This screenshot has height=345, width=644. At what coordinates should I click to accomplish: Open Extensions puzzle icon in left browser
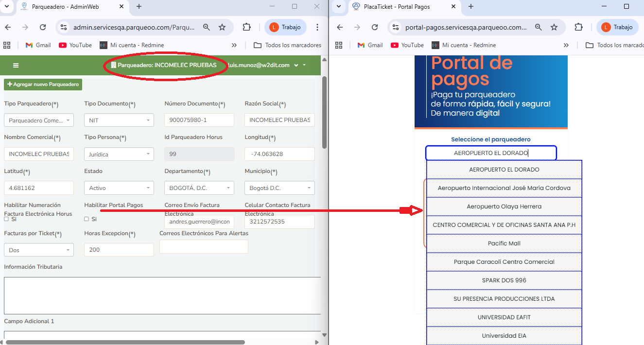[x=246, y=27]
